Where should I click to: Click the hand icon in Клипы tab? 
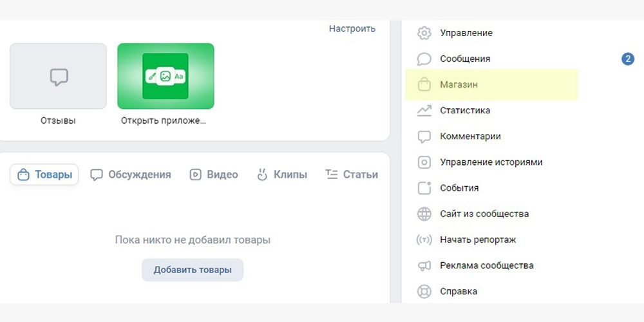(x=262, y=175)
